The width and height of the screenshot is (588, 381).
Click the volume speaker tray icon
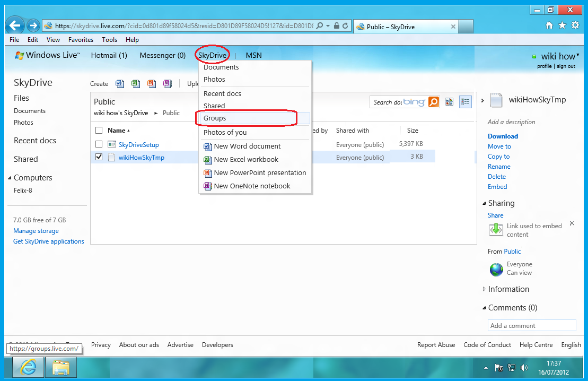click(x=524, y=368)
